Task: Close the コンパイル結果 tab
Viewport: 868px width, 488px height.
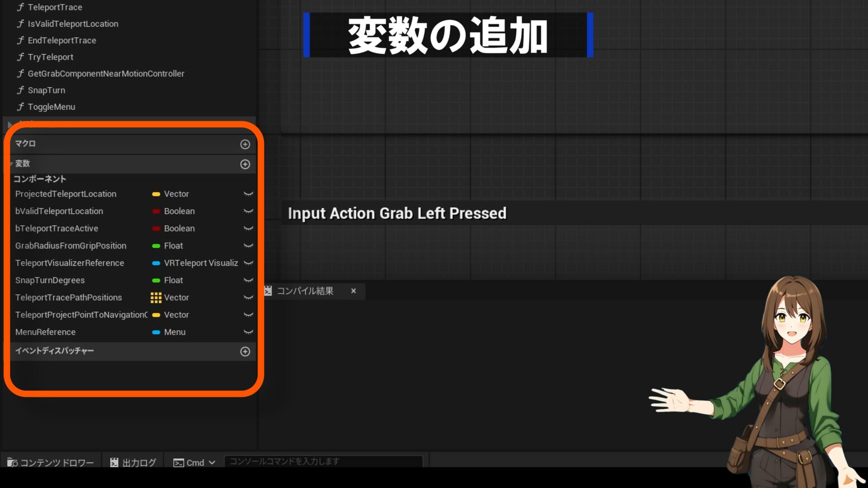Action: pyautogui.click(x=354, y=291)
